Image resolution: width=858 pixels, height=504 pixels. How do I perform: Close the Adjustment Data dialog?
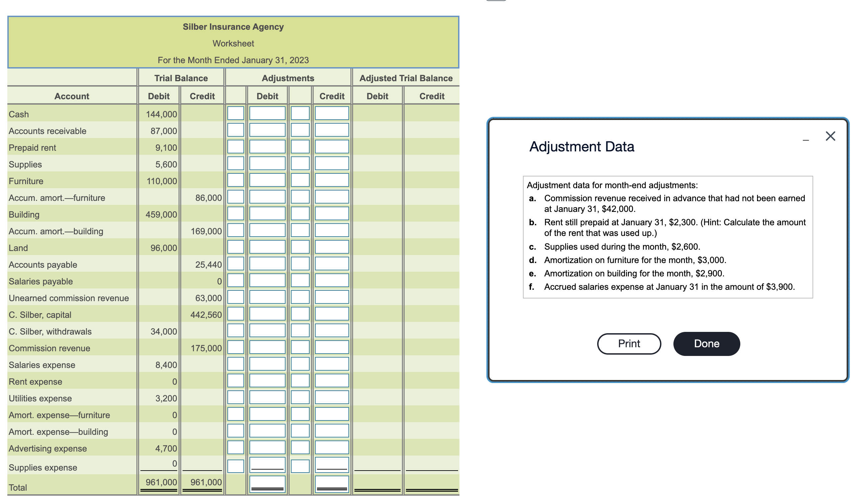pos(830,136)
